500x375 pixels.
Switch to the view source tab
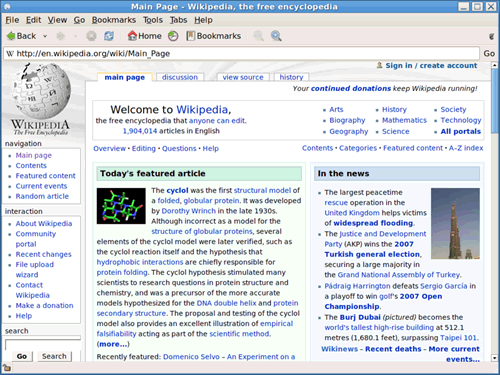243,77
